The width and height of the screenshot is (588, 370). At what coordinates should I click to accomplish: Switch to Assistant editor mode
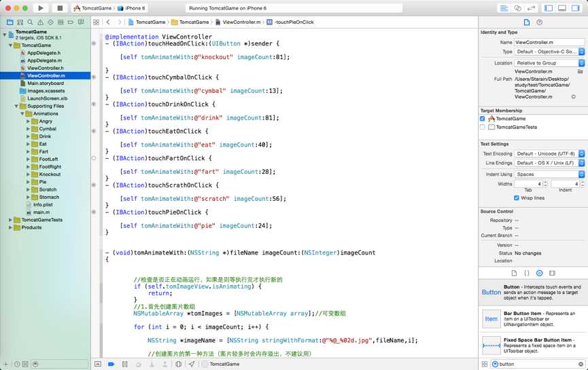tap(517, 8)
